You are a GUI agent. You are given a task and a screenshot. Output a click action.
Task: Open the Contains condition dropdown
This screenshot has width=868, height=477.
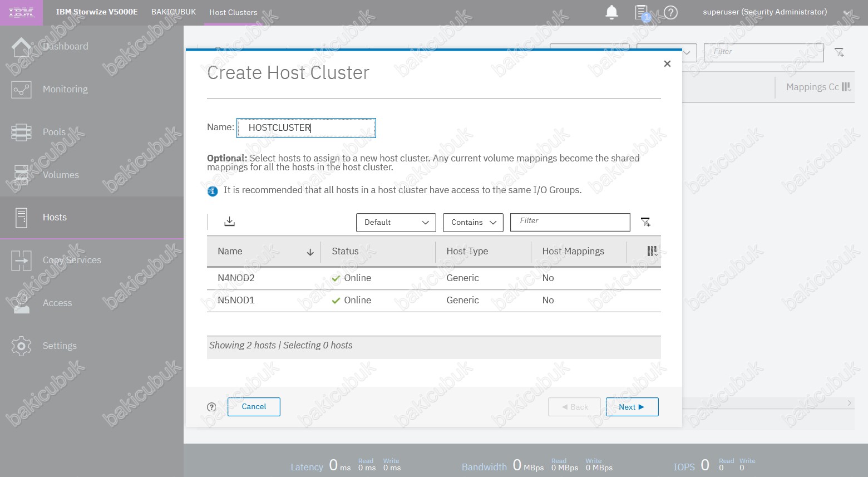pyautogui.click(x=473, y=222)
